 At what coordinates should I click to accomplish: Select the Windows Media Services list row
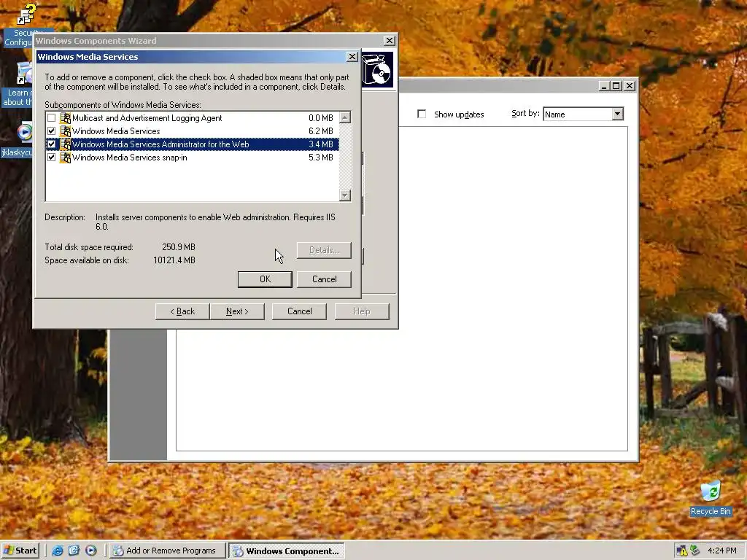tap(192, 131)
